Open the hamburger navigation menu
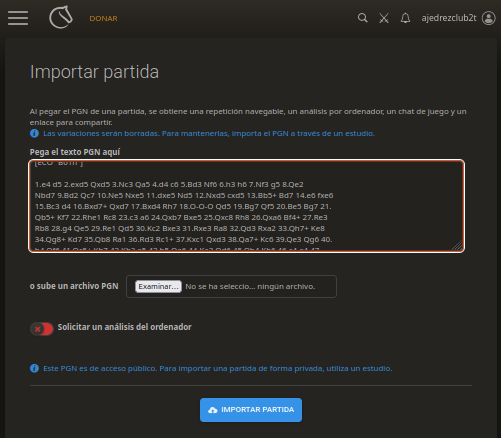Viewport: 501px width, 438px height. pos(18,18)
